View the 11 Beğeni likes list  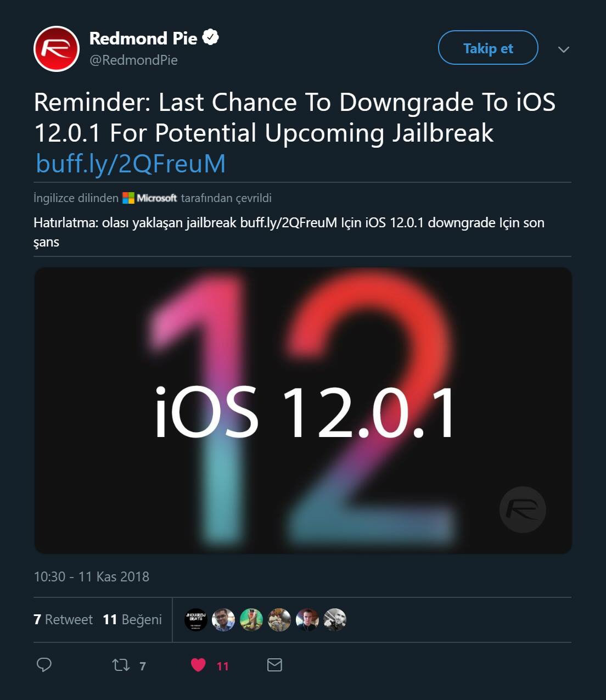(132, 619)
